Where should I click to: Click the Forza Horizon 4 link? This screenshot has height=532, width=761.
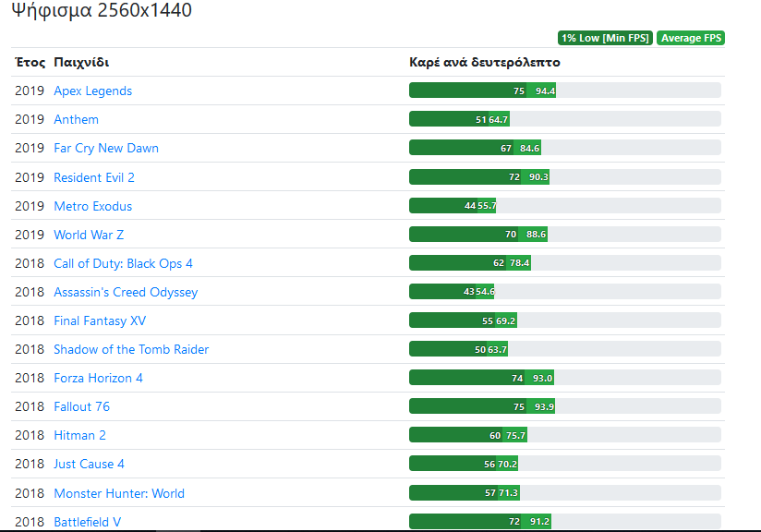click(x=98, y=378)
